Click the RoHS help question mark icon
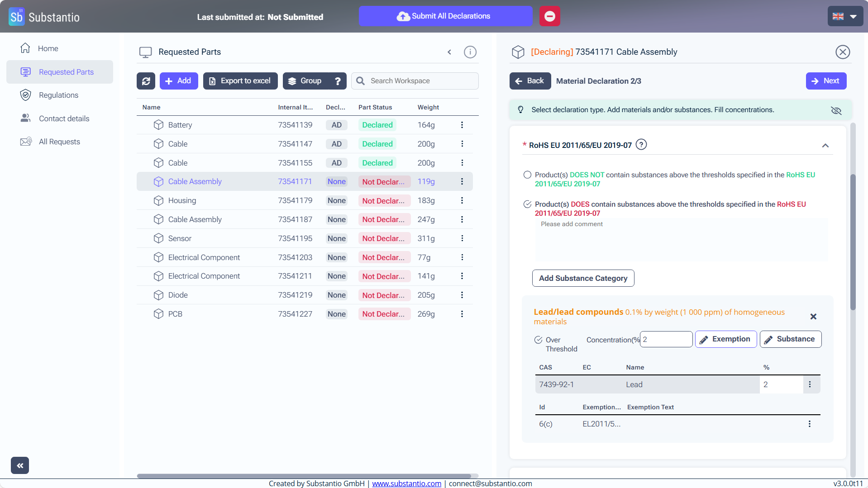 pos(641,145)
